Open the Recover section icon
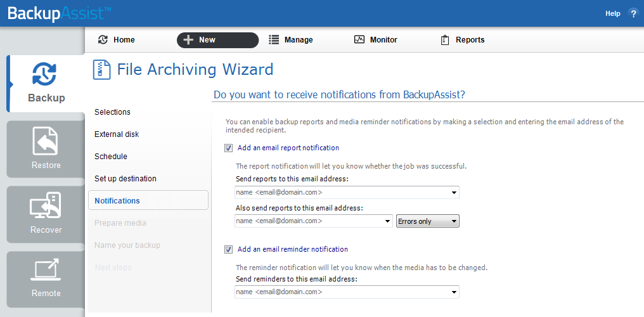 point(46,205)
